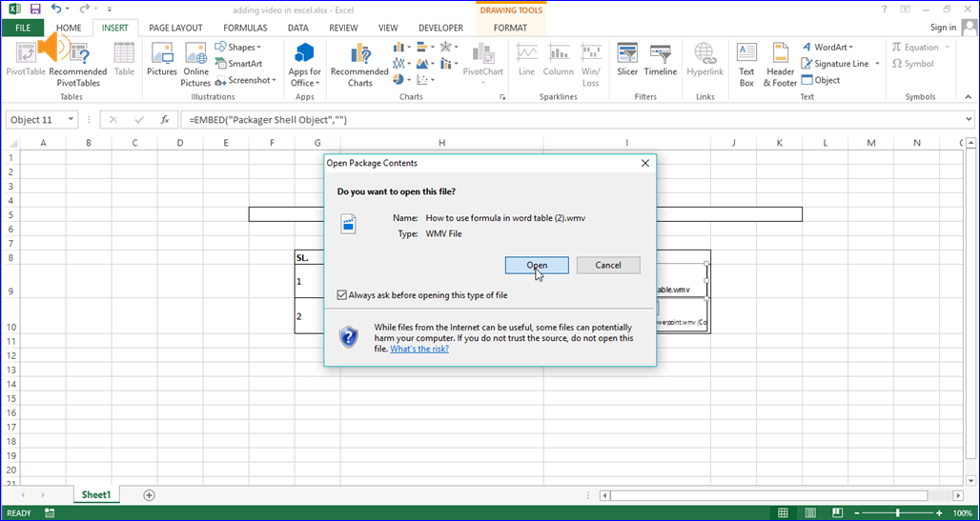Collapse the ribbon with the chevron

coord(969,97)
